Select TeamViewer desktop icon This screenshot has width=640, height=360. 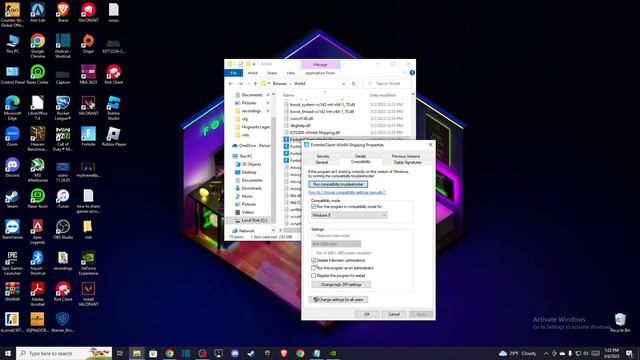[12, 229]
